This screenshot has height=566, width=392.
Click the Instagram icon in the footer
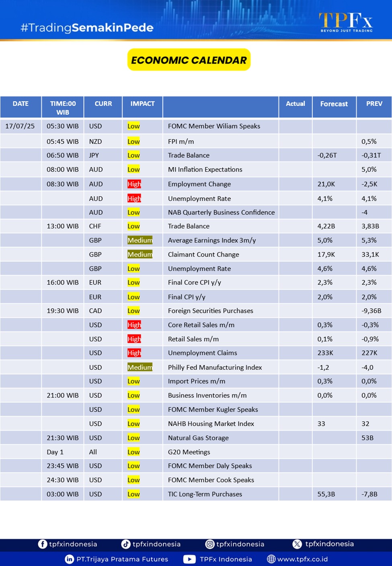pos(210,544)
